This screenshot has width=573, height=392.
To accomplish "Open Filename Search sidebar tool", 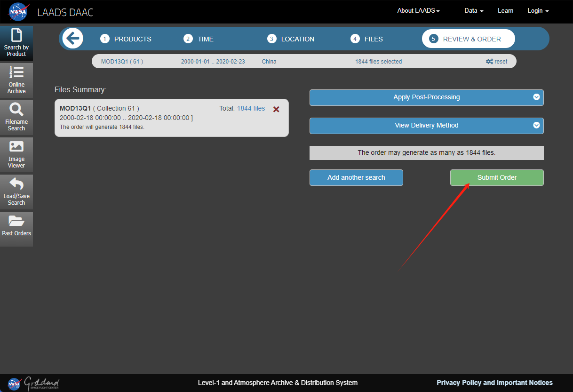I will (16, 117).
